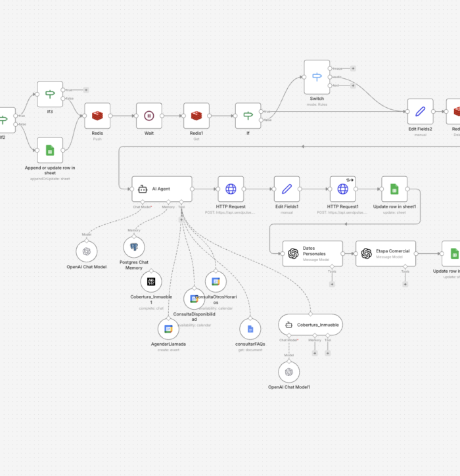
Task: Click the Redis1 Get node
Action: click(196, 116)
